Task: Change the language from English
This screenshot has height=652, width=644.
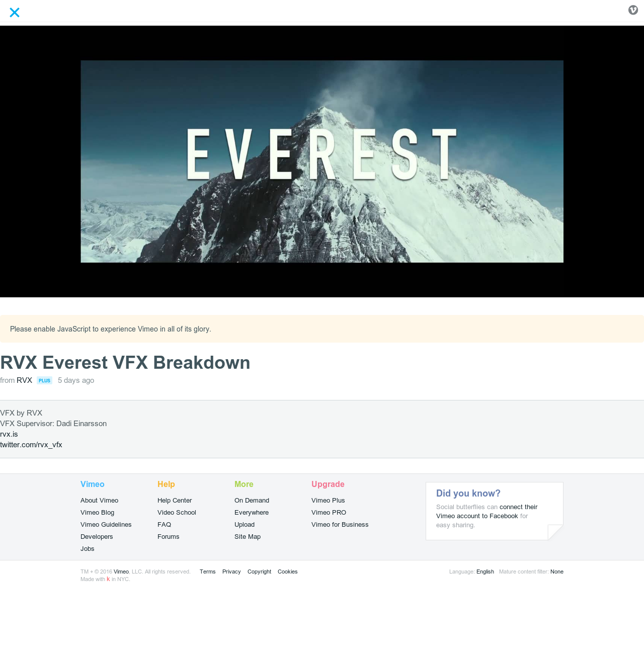Action: (485, 572)
